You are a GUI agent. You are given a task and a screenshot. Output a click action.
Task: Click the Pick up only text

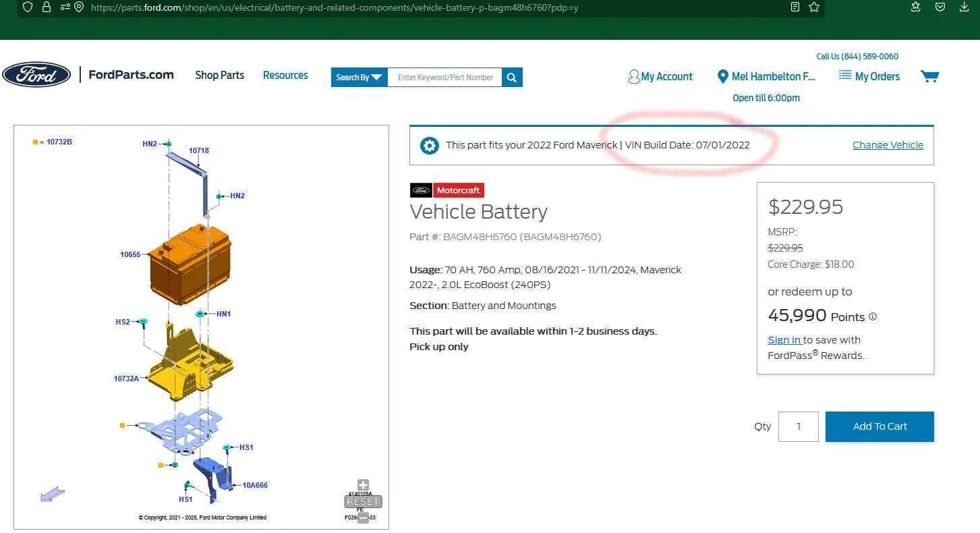pos(439,347)
